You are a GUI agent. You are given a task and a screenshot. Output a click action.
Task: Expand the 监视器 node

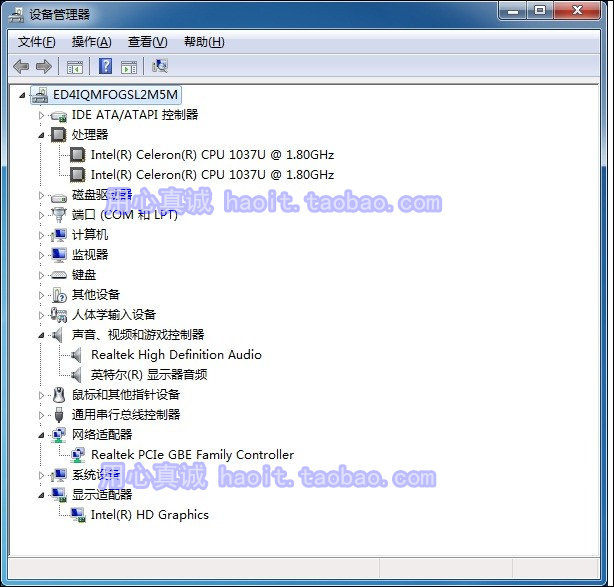pos(41,255)
